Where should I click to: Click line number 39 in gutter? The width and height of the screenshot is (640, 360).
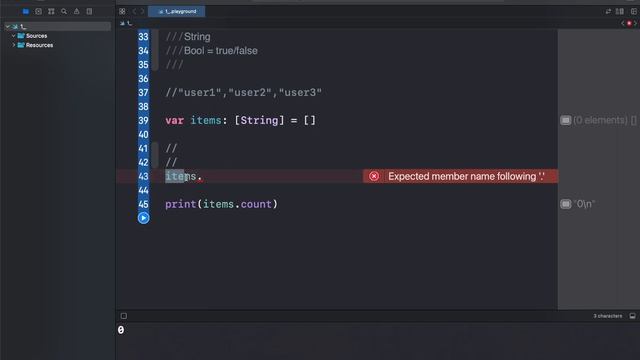[143, 120]
